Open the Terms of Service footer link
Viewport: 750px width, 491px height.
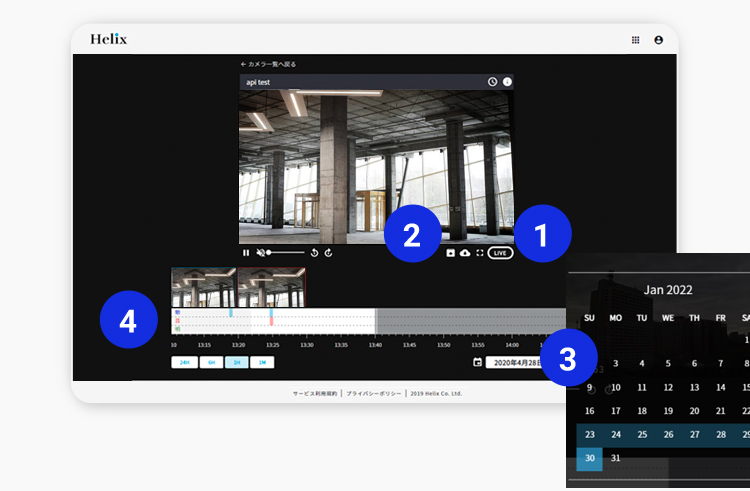click(315, 393)
